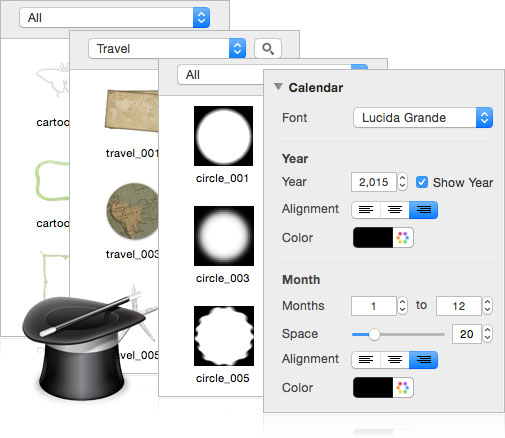Click the Year input field showing 2,015
Screen dimensions: 505x438
coord(374,182)
